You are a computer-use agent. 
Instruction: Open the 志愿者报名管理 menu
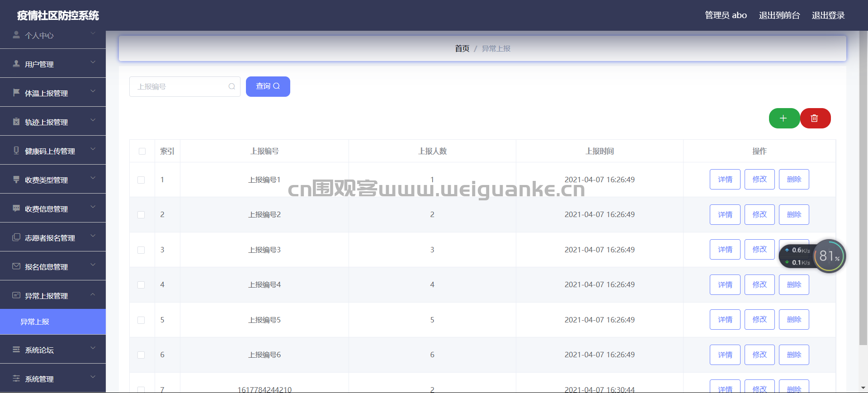pyautogui.click(x=53, y=237)
